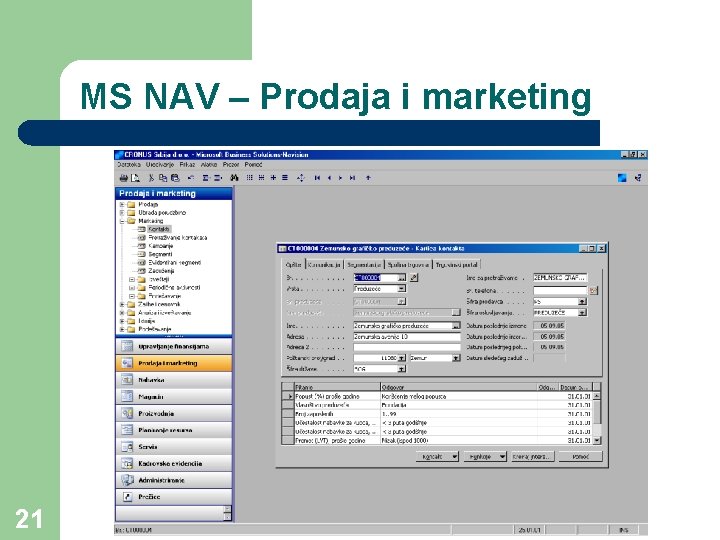Click the empty telephone number field
720x540 pixels.
(x=560, y=290)
